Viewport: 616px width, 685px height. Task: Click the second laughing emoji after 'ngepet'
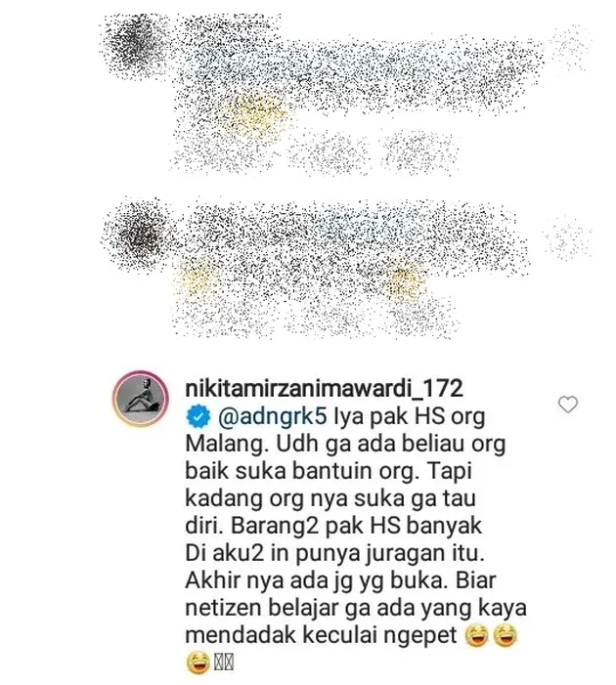pos(506,635)
